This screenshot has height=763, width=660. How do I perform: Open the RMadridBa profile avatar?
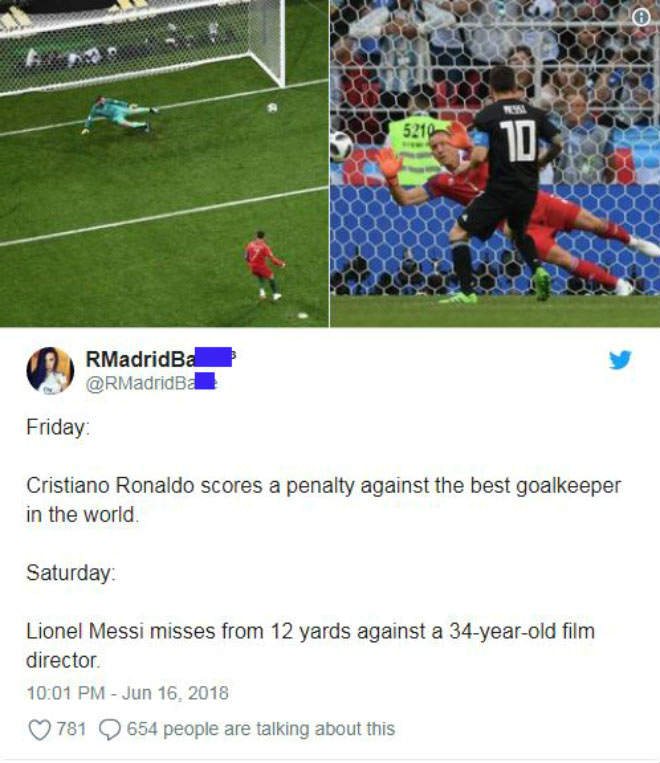pos(50,370)
